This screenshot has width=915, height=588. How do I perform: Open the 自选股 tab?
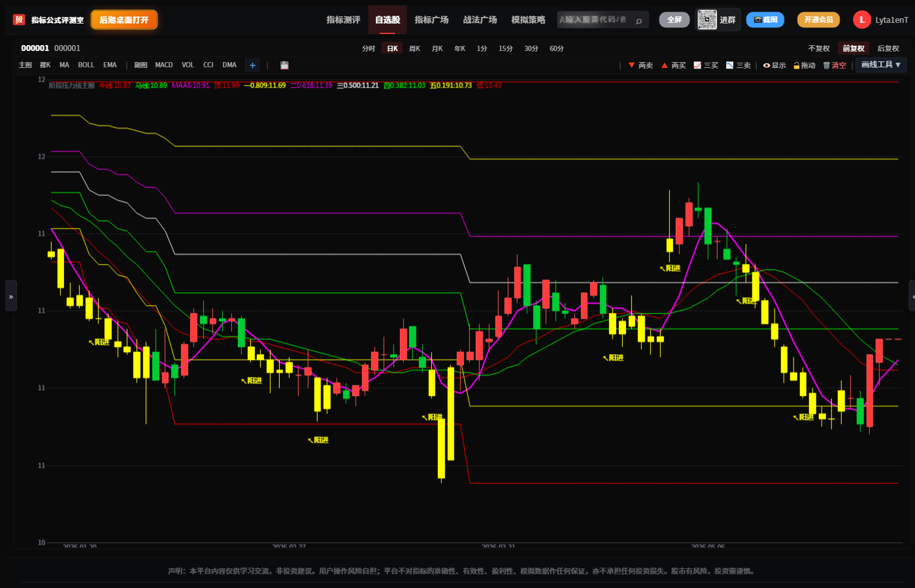coord(388,20)
